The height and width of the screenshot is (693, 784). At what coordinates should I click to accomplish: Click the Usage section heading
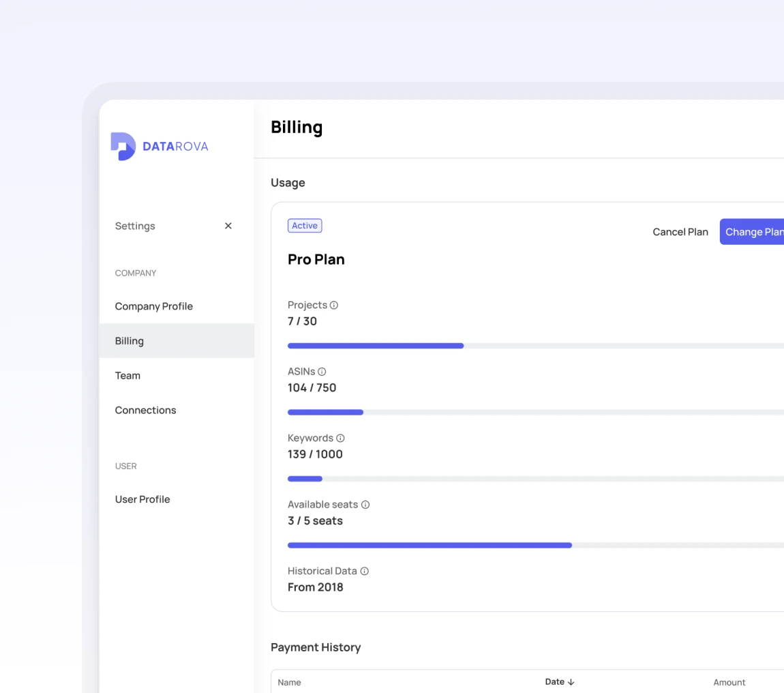coord(288,183)
